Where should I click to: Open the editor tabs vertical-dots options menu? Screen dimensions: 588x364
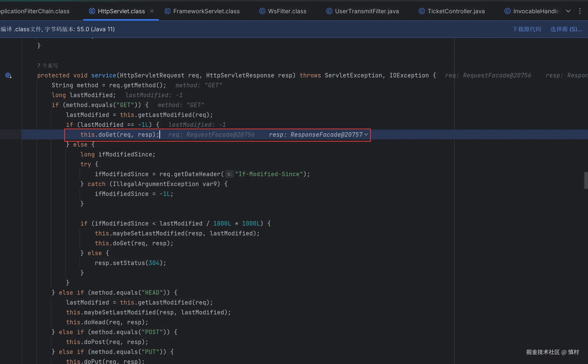pos(579,11)
